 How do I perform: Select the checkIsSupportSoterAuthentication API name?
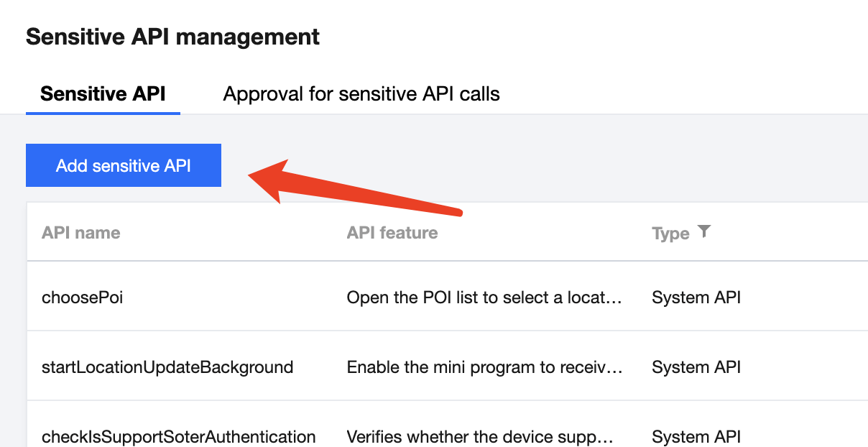179,436
